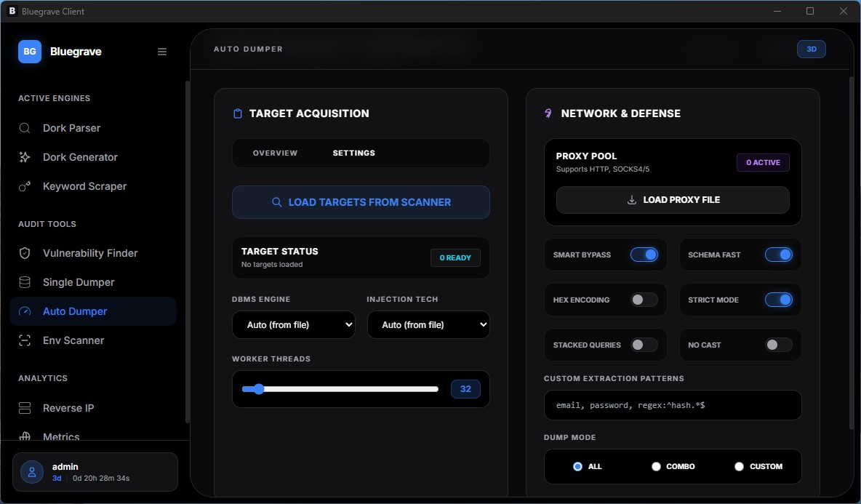The image size is (861, 504).
Task: Expand the DBMS Engine dropdown
Action: click(x=293, y=325)
